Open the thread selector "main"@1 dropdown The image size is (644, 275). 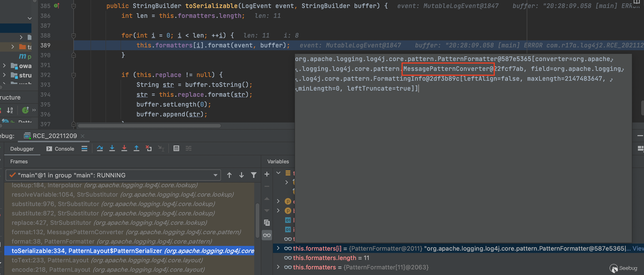coord(113,175)
